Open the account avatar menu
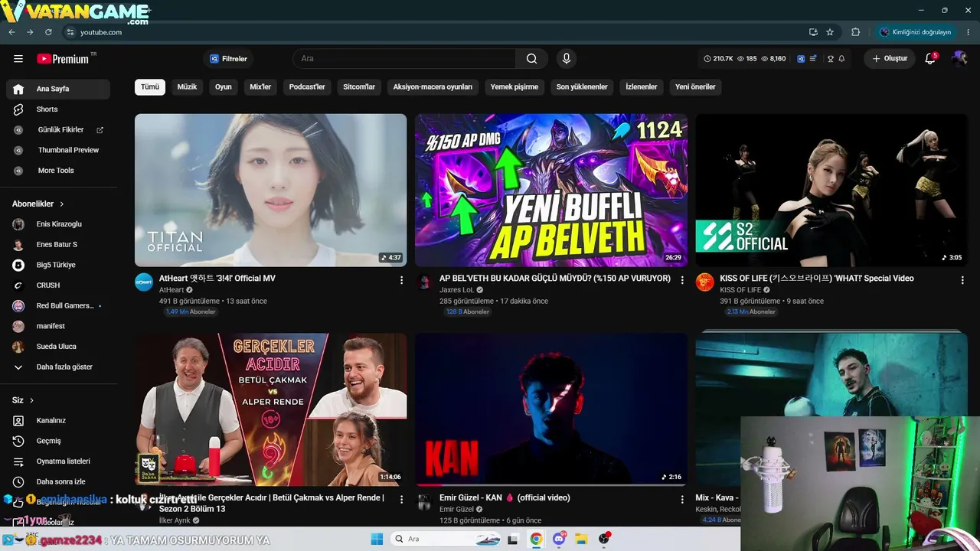 (959, 59)
